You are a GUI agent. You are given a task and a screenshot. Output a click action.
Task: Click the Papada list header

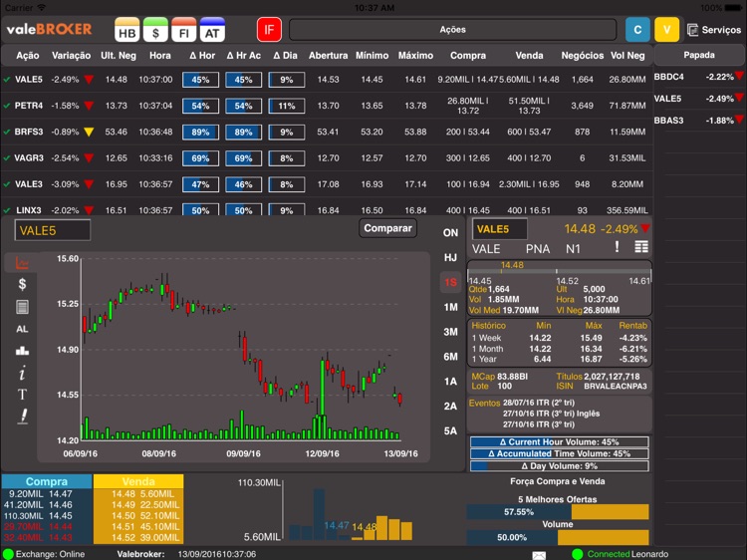699,55
